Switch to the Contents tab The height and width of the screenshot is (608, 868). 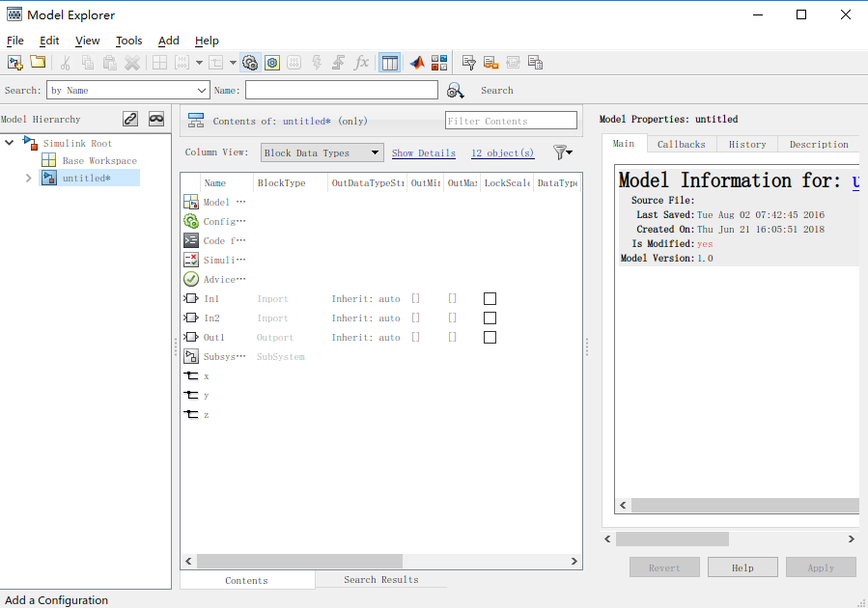[246, 580]
